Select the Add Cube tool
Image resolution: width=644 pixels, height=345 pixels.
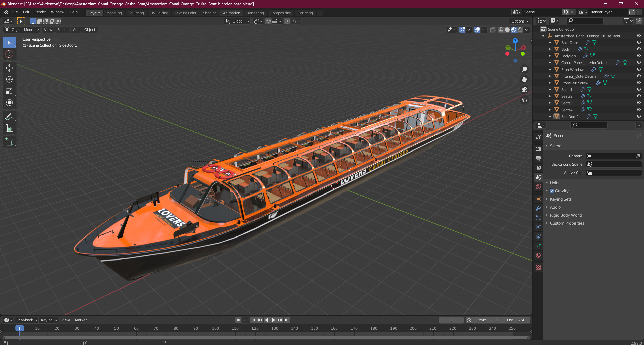[x=9, y=142]
